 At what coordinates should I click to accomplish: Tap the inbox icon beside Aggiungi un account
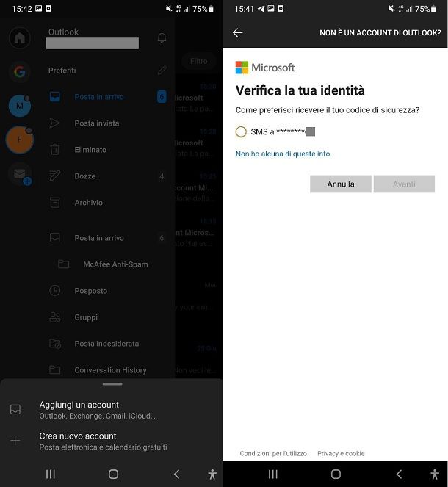(15, 410)
